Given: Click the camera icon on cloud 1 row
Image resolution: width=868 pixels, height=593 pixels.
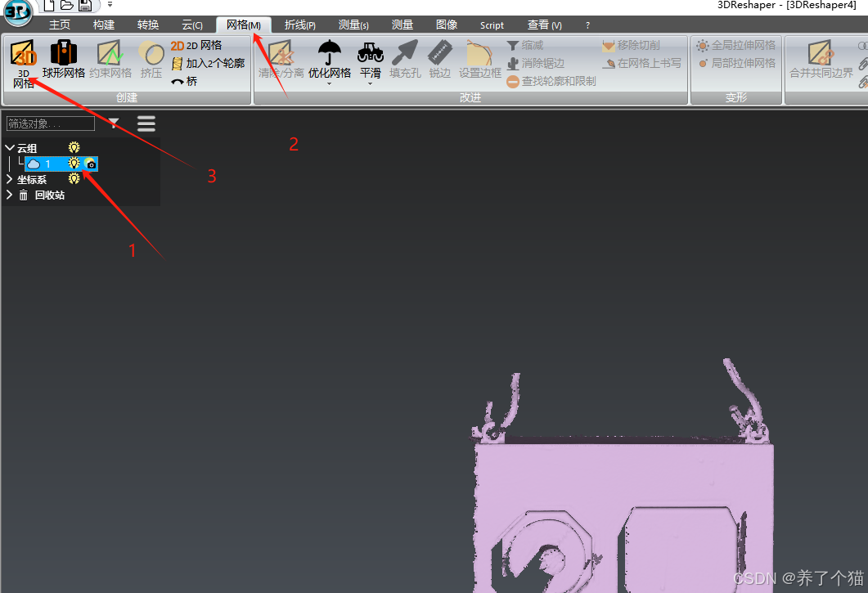Looking at the screenshot, I should coord(91,164).
